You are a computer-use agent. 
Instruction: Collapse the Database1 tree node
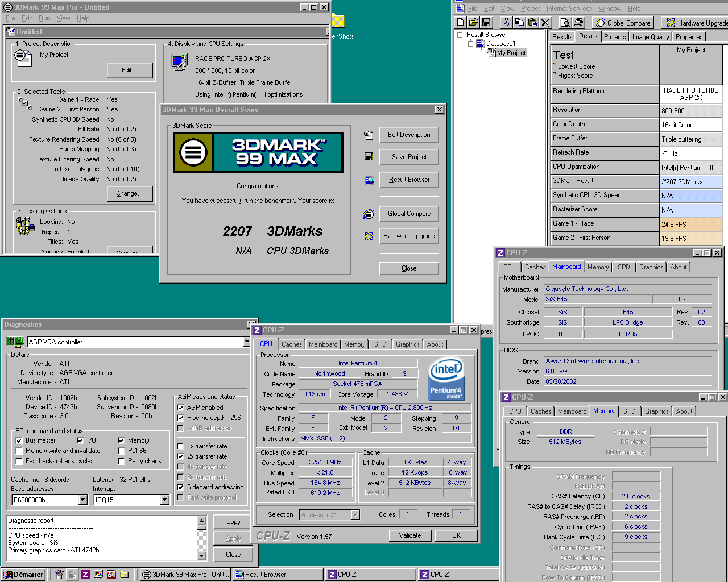coord(470,44)
